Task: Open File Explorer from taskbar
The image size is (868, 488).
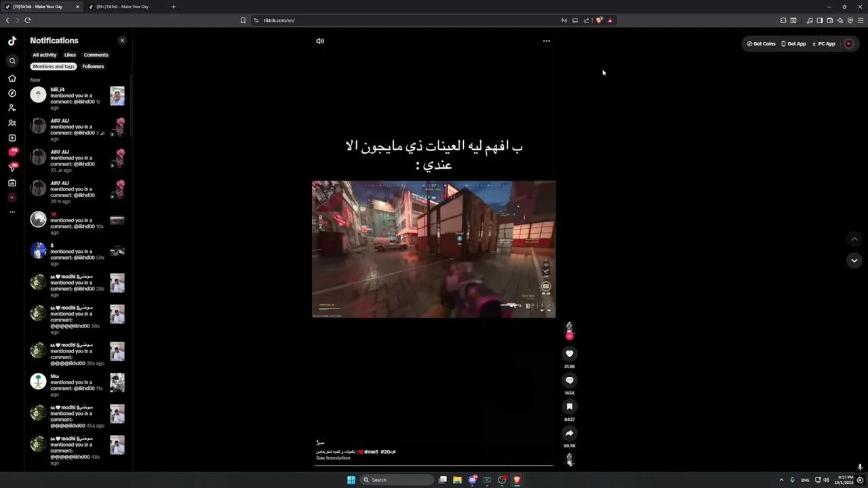Action: tap(457, 480)
